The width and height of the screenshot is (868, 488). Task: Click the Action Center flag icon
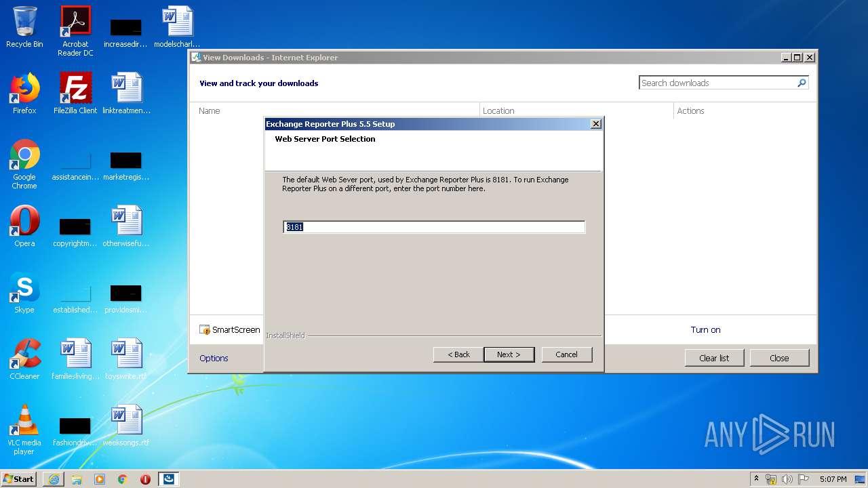click(x=803, y=479)
